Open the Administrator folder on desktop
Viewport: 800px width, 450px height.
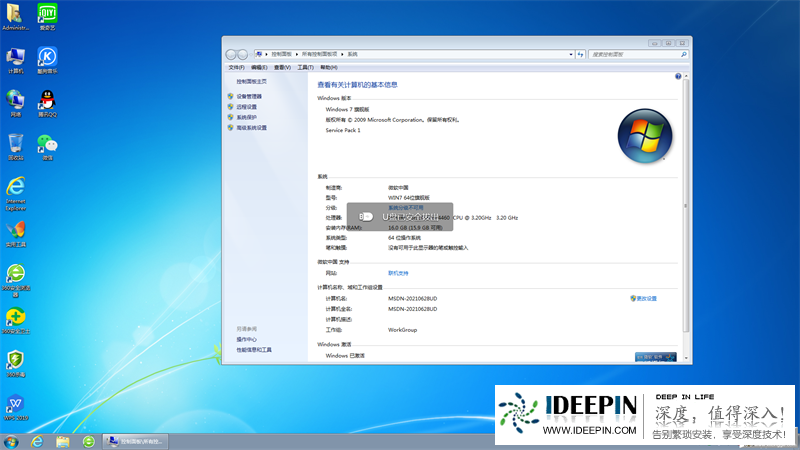click(15, 17)
